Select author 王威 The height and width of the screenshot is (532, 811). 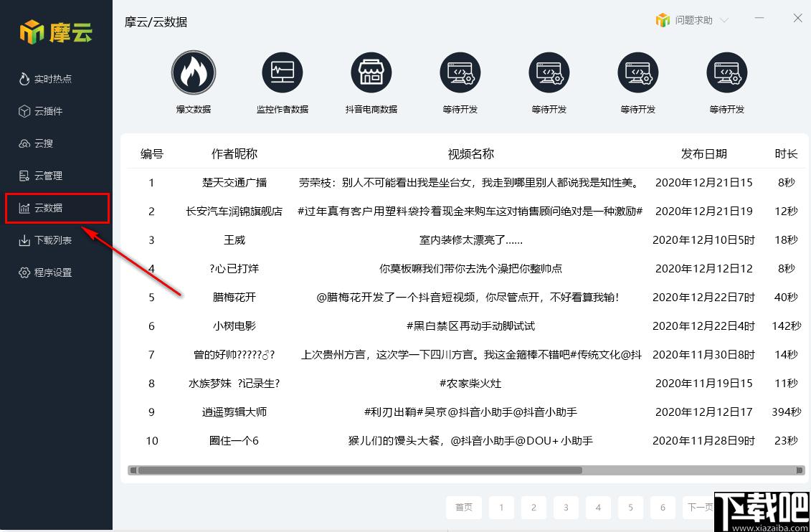coord(234,240)
